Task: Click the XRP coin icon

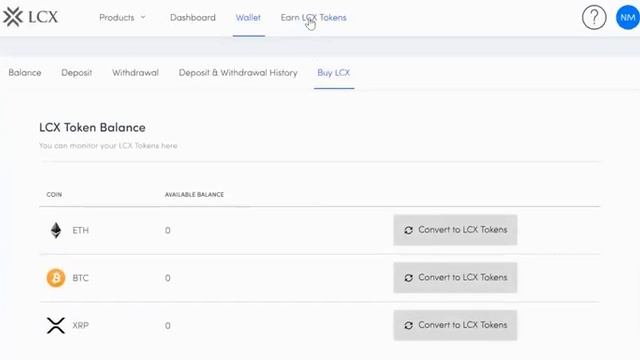Action: tap(56, 326)
